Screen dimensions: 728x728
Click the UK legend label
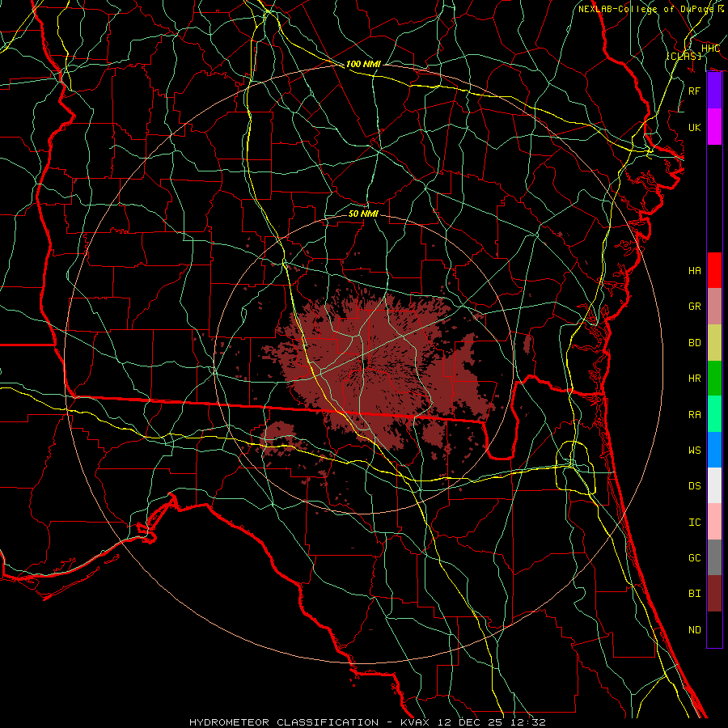[x=695, y=127]
